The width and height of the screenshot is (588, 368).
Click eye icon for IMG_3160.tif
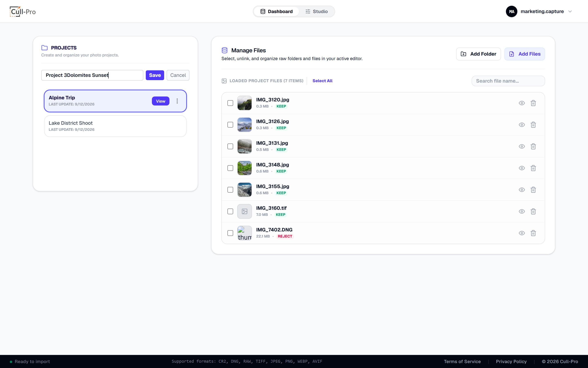522,211
